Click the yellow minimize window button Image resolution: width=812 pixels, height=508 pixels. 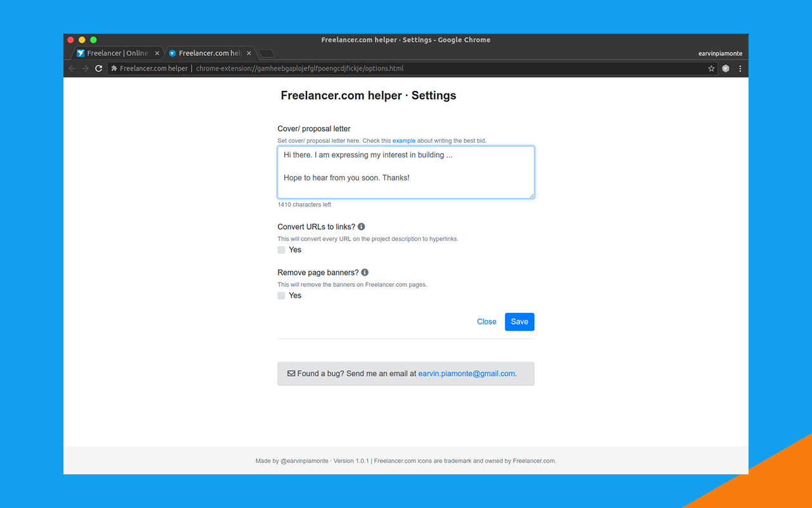coord(82,40)
